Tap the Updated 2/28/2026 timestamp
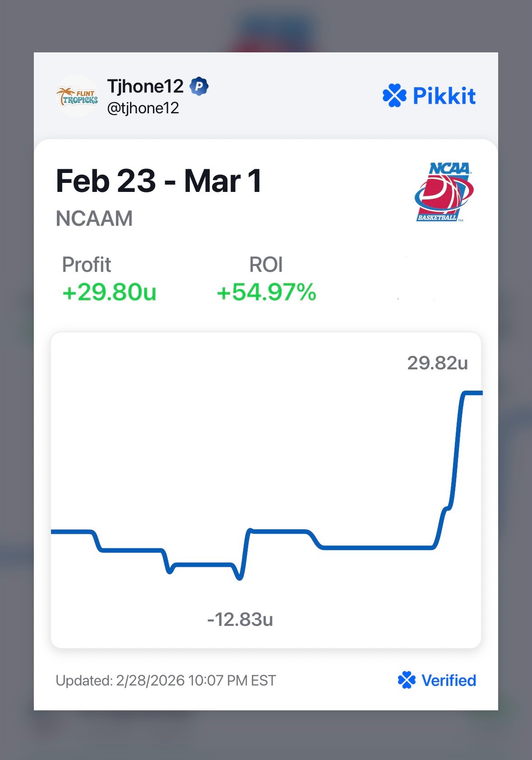The width and height of the screenshot is (532, 760). [x=166, y=680]
